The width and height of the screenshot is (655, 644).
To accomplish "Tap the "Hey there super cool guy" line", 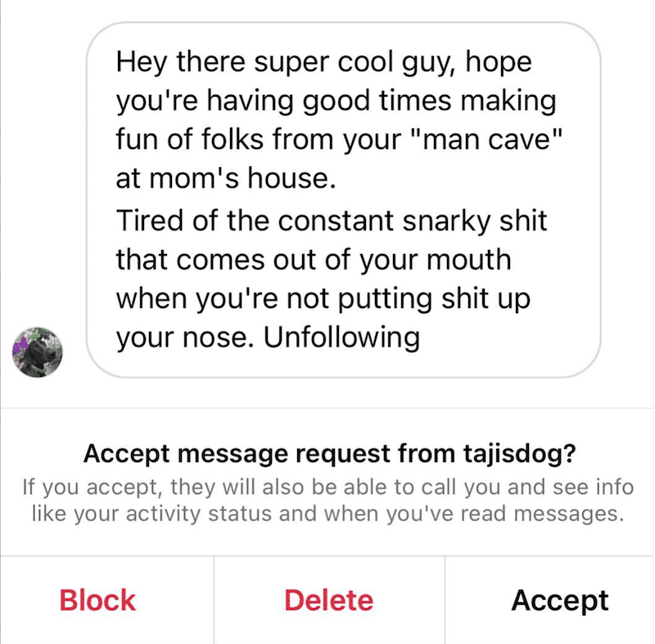I will [x=323, y=63].
